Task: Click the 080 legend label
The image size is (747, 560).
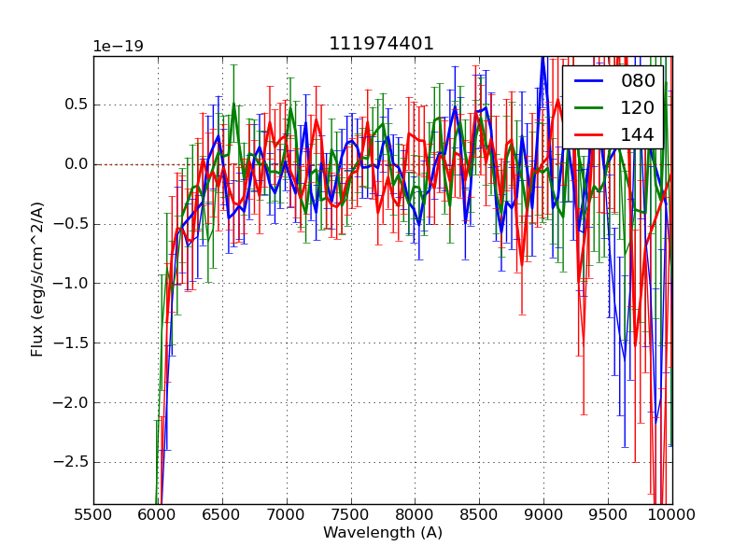Action: click(x=638, y=81)
